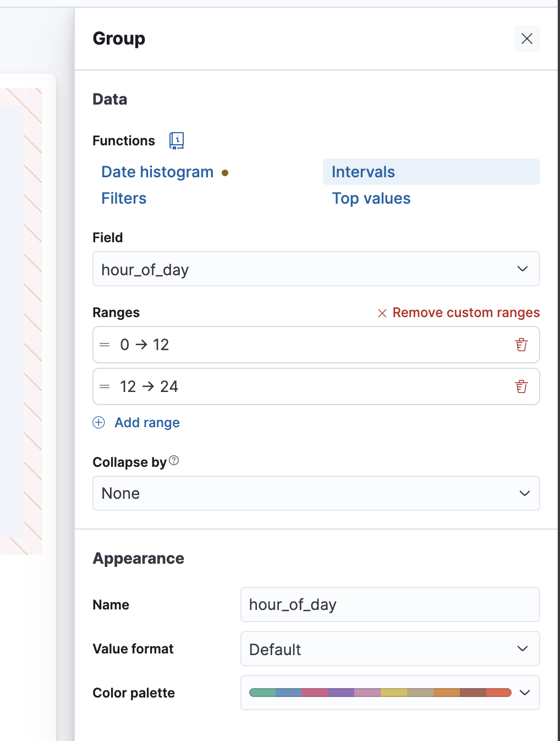560x741 pixels.
Task: Select the Intervals function
Action: coord(363,172)
